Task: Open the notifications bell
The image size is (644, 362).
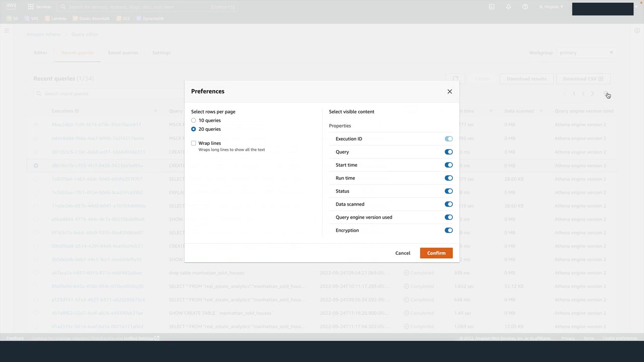Action: (508, 7)
